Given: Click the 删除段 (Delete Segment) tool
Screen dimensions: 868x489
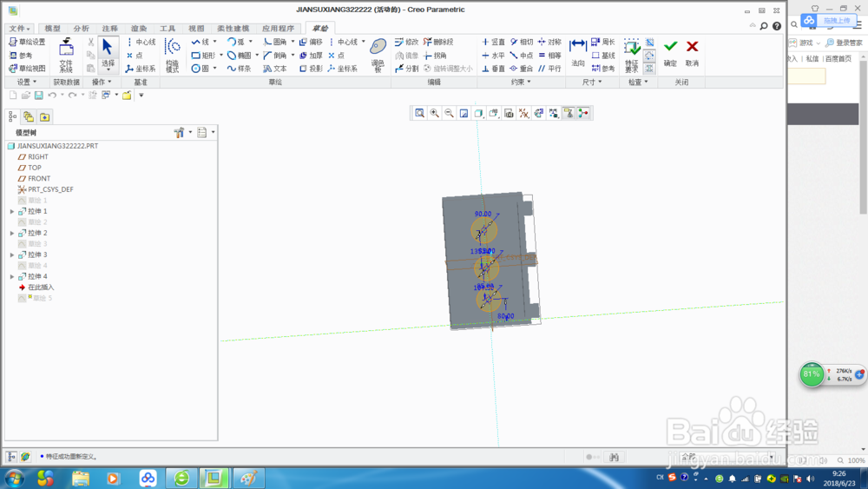Looking at the screenshot, I should point(438,42).
